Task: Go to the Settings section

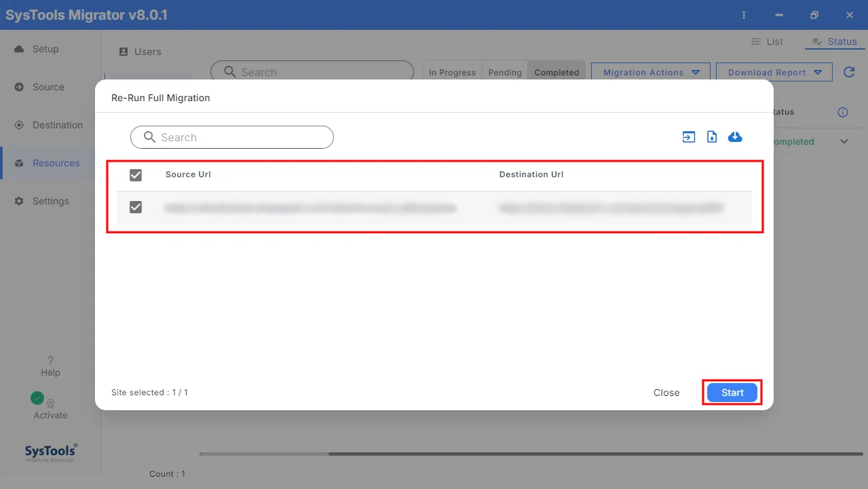Action: tap(51, 201)
